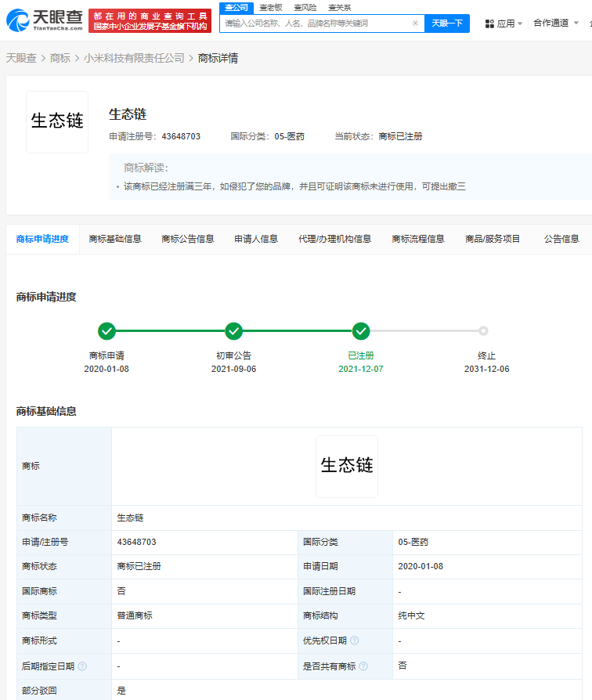The image size is (592, 700).
Task: Expand the 合作通道 dropdown arrow
Action: [576, 23]
